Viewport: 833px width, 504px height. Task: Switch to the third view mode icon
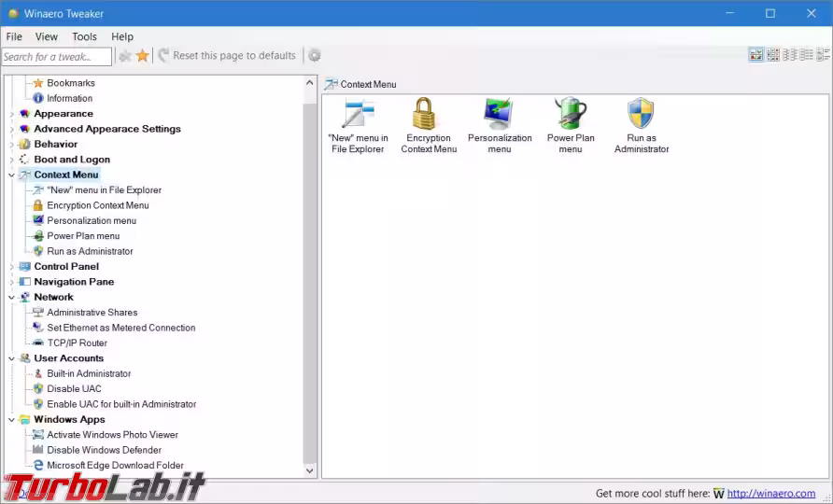coord(790,54)
